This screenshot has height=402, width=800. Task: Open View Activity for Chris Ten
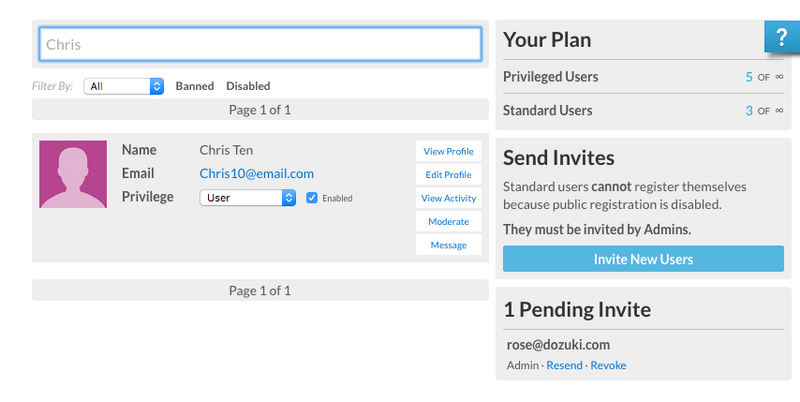[x=448, y=198]
